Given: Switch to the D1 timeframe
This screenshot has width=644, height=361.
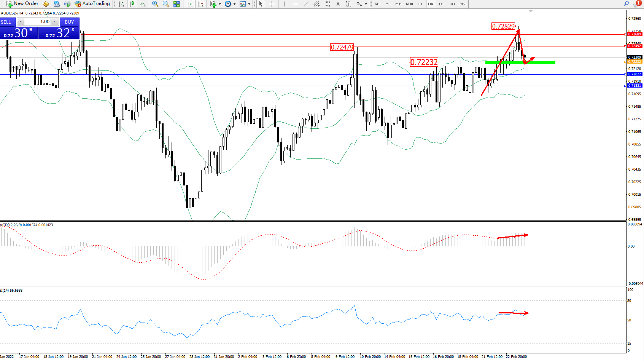Looking at the screenshot, I should [x=441, y=4].
